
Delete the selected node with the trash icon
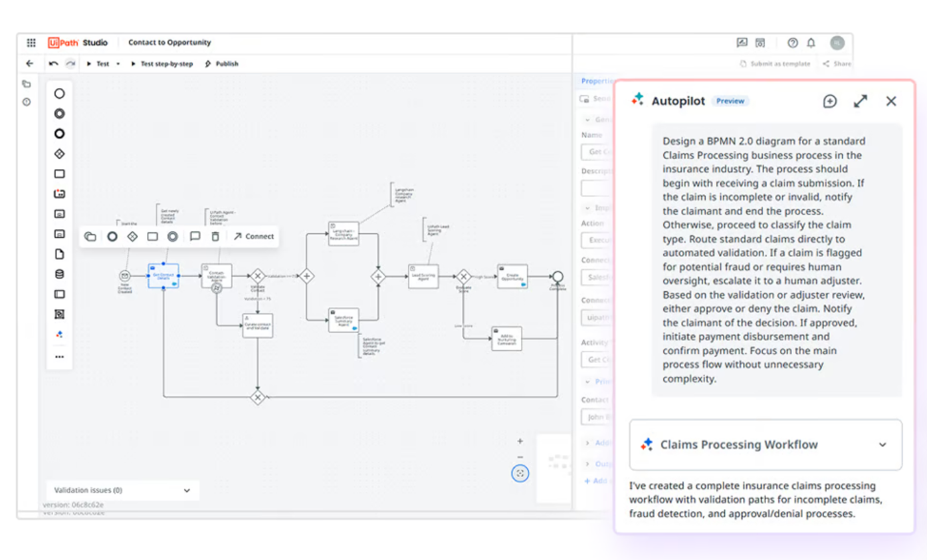[215, 237]
